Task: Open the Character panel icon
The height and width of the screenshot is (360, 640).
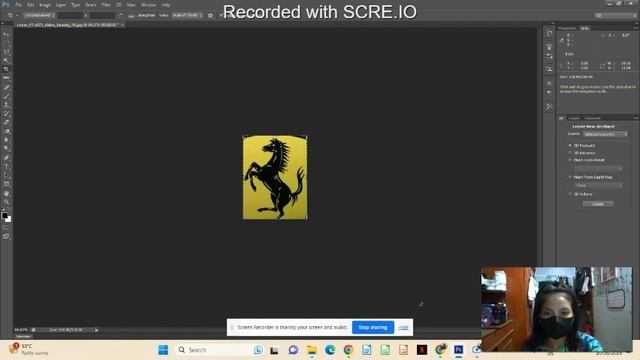Action: coord(549,83)
